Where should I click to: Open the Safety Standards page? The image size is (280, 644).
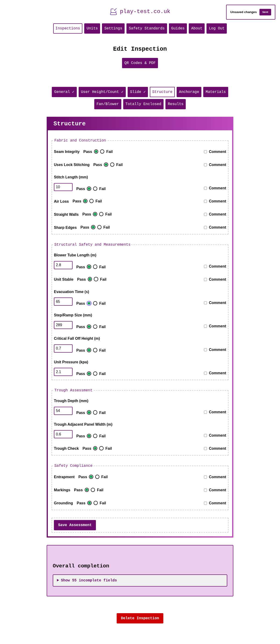tap(146, 28)
